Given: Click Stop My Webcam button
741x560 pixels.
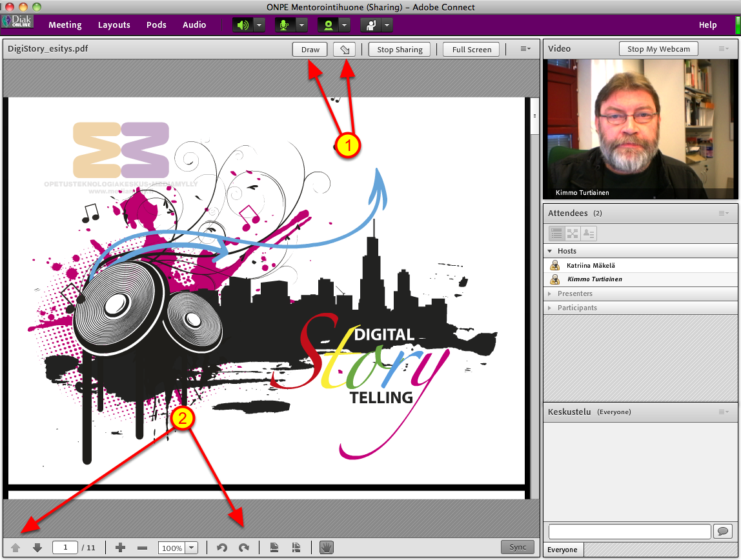Looking at the screenshot, I should 658,49.
